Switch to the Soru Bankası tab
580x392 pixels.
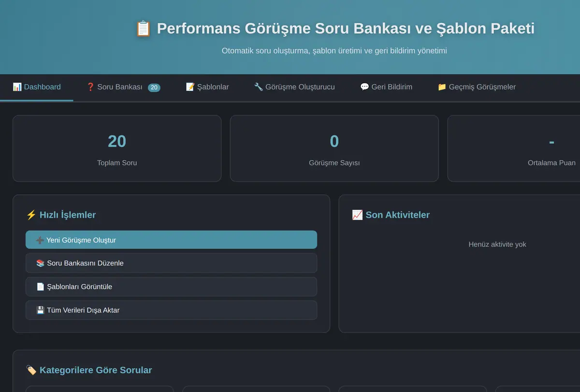(123, 87)
